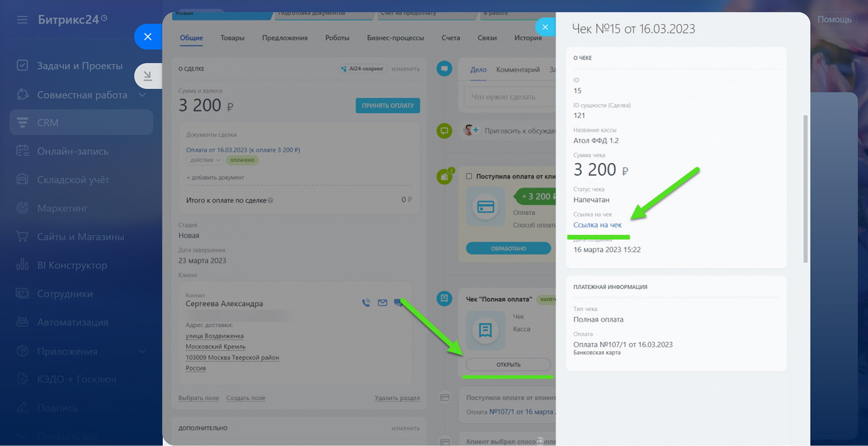Image resolution: width=868 pixels, height=446 pixels.
Task: Switch to the Роботы tab
Action: pyautogui.click(x=337, y=38)
